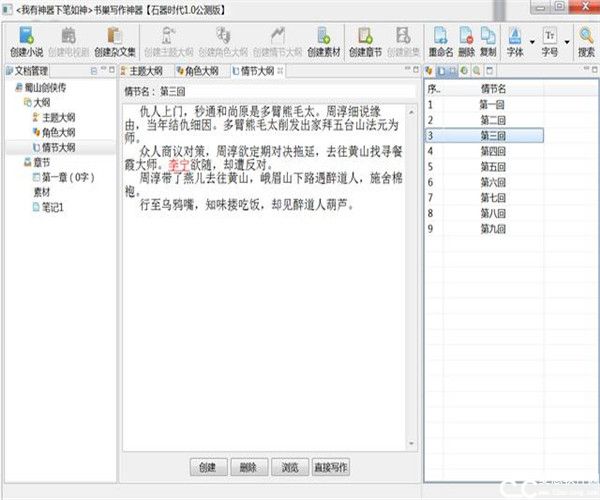Viewport: 600px width, 500px height.
Task: Click the 重命名 (rename) toolbar icon
Action: point(440,37)
